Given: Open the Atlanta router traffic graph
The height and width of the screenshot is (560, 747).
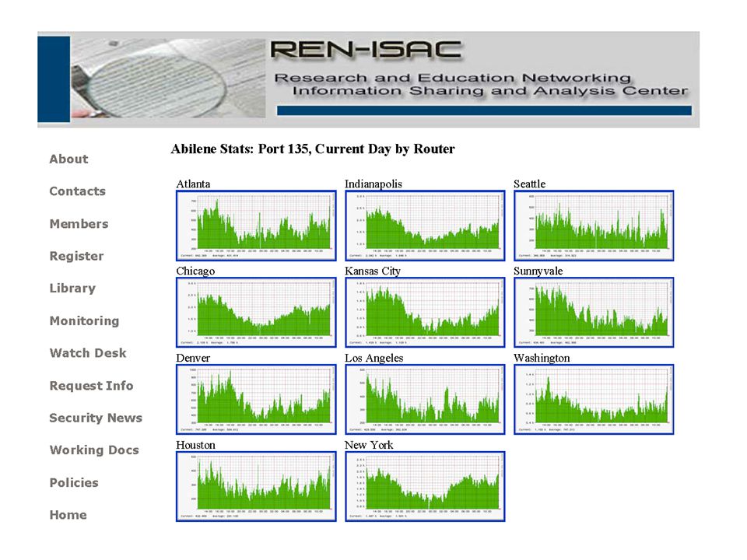Looking at the screenshot, I should 256,226.
